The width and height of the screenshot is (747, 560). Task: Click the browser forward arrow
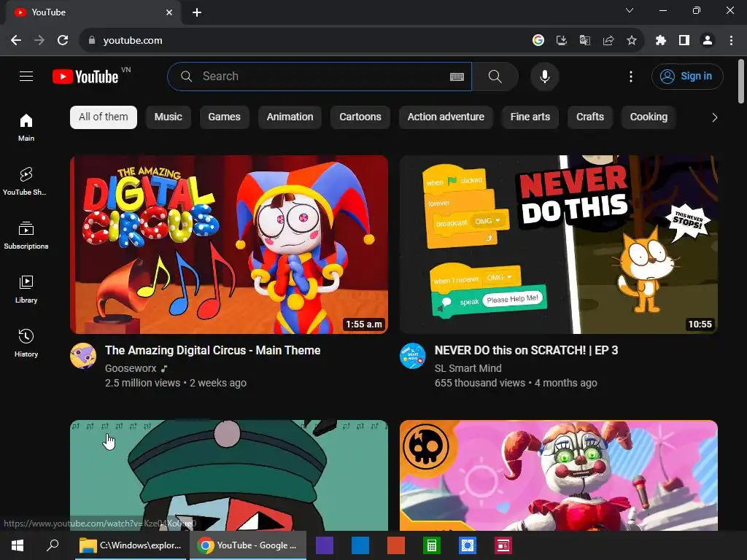click(39, 41)
